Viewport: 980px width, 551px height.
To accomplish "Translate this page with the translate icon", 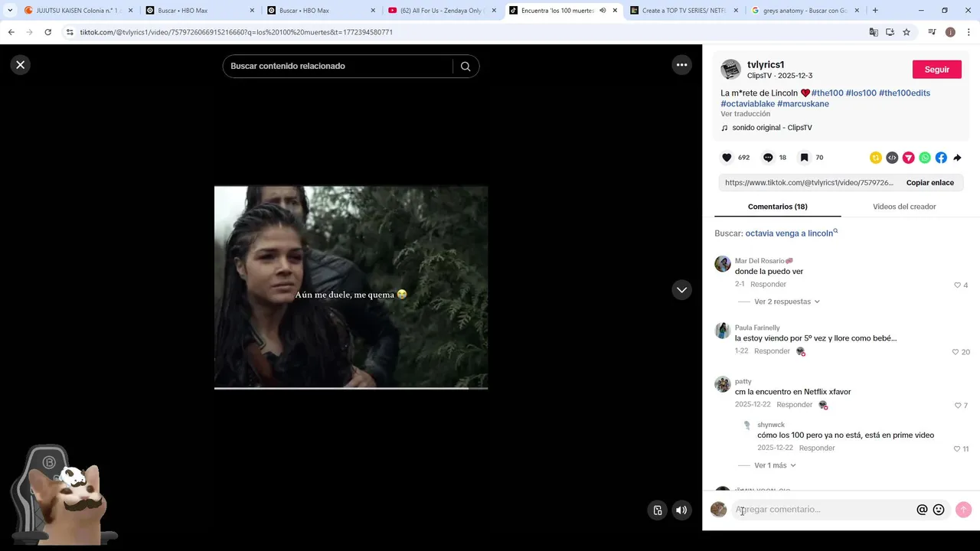I will click(x=874, y=32).
